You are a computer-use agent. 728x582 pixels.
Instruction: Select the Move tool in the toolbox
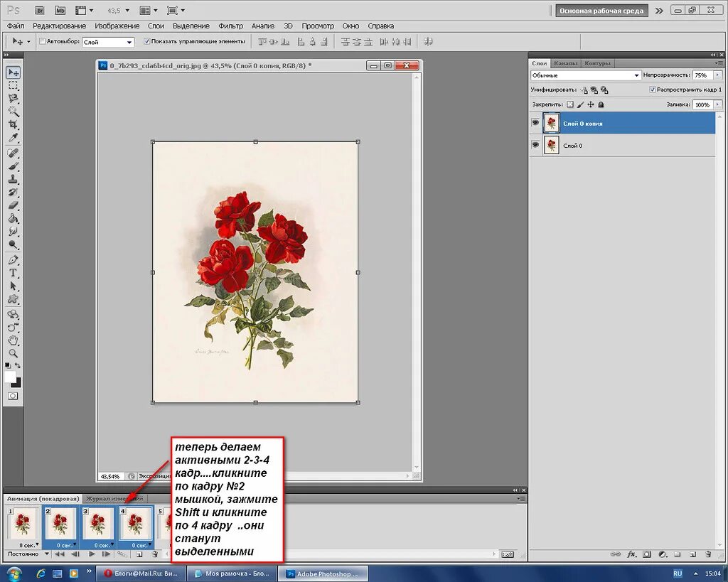[13, 72]
